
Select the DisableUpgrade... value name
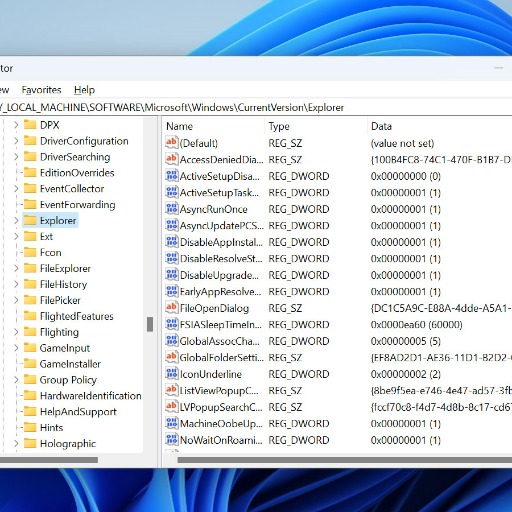219,275
